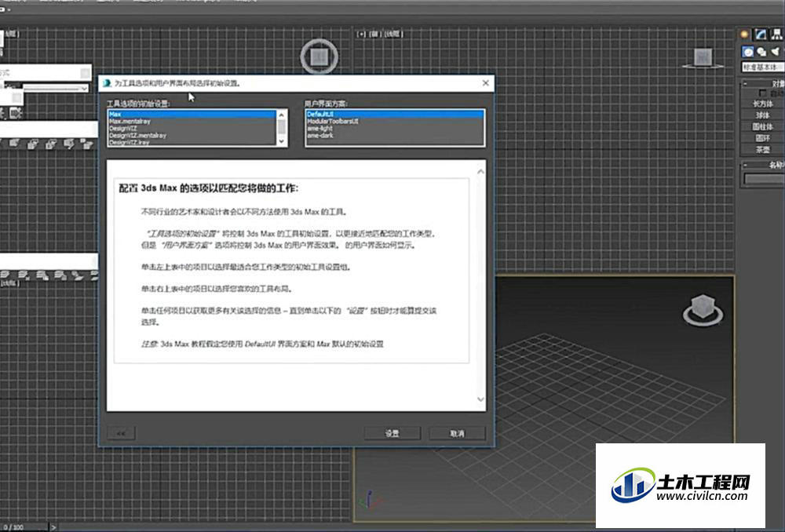Select DefaultUI interface scheme

click(x=395, y=114)
